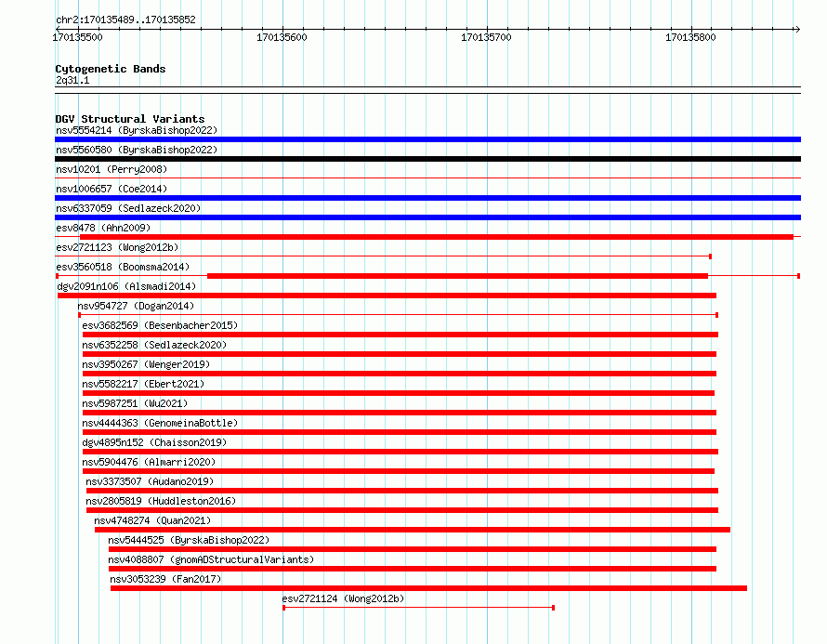This screenshot has width=827, height=644.
Task: Click ruler position 170135800
Action: pos(690,37)
